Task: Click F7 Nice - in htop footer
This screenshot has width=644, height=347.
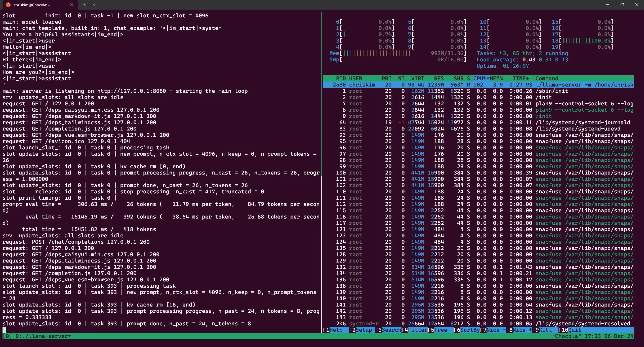Action: (493, 330)
